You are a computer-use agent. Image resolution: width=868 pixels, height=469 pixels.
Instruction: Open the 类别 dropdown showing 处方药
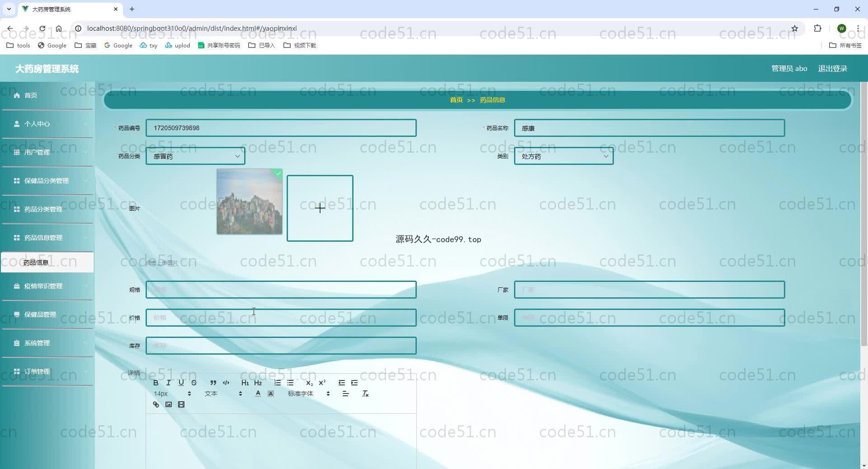click(x=564, y=156)
